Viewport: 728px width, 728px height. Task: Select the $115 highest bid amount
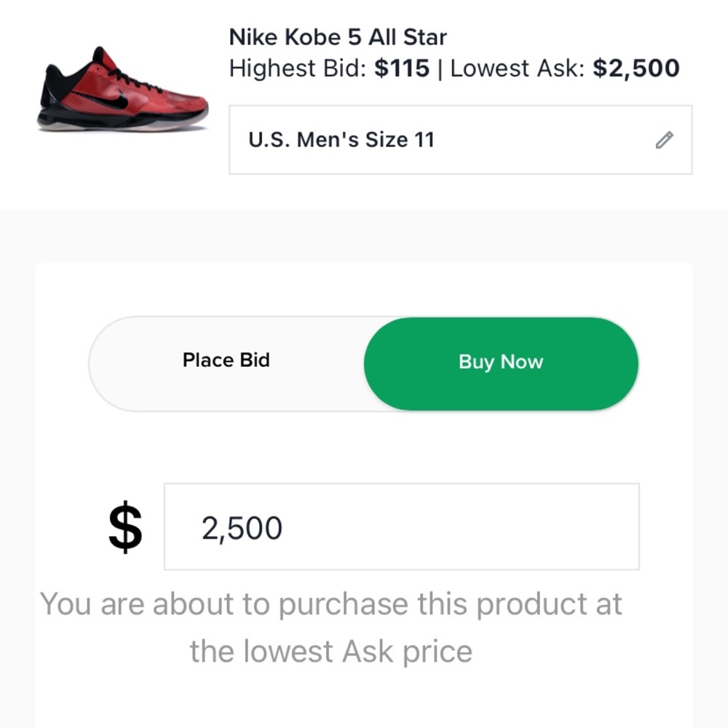click(x=402, y=69)
